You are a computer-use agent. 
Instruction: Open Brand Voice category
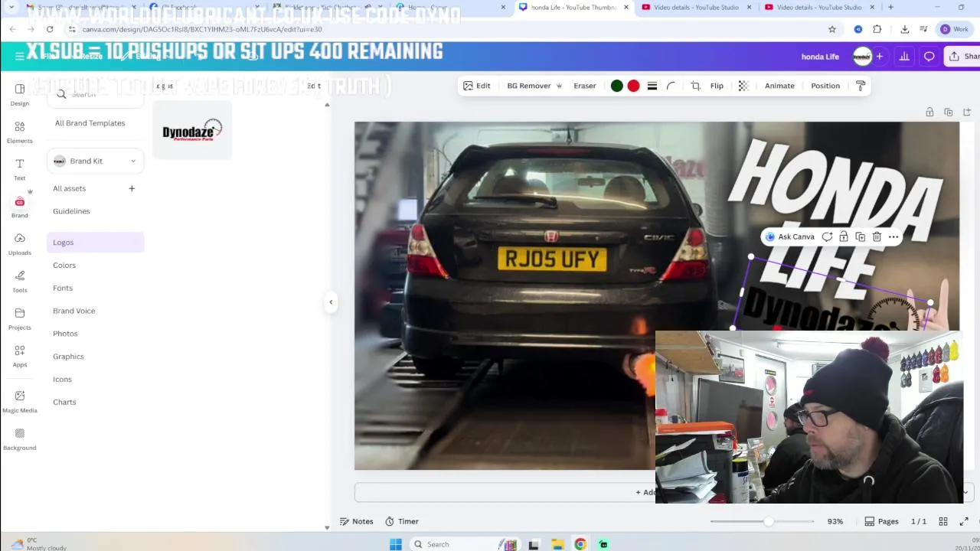coord(74,311)
